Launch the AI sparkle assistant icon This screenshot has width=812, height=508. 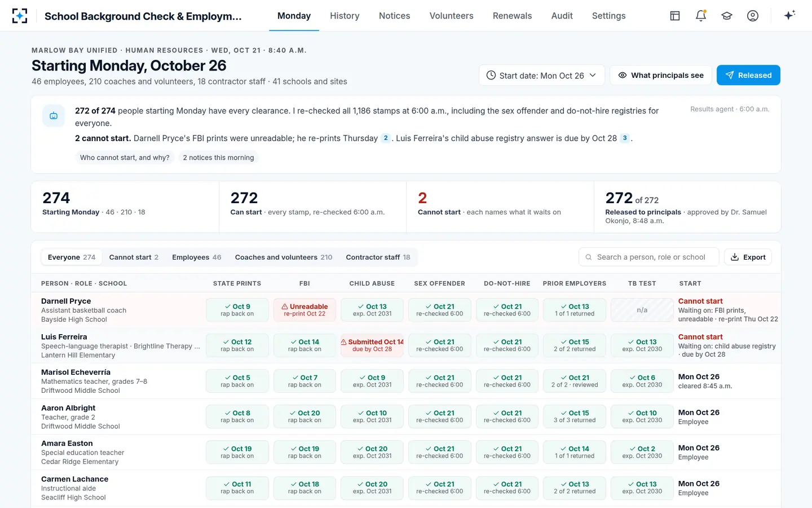[789, 15]
